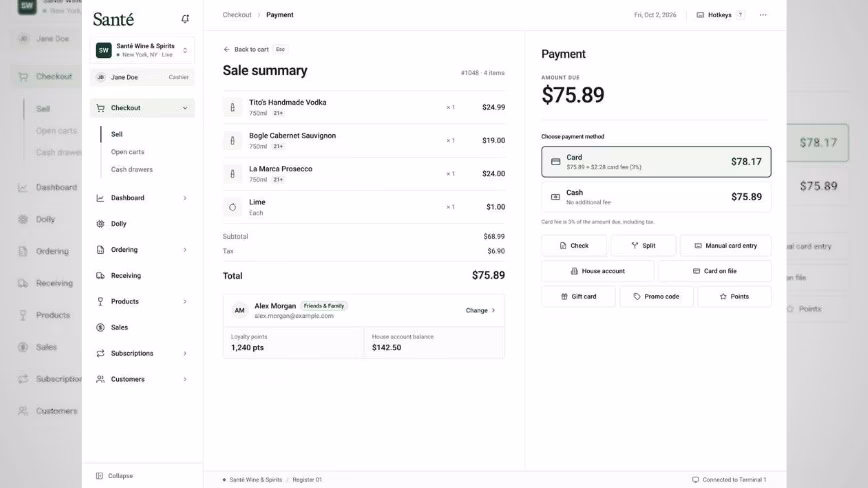Click the La Marca Prosecco bottle icon
868x488 pixels.
(x=232, y=174)
